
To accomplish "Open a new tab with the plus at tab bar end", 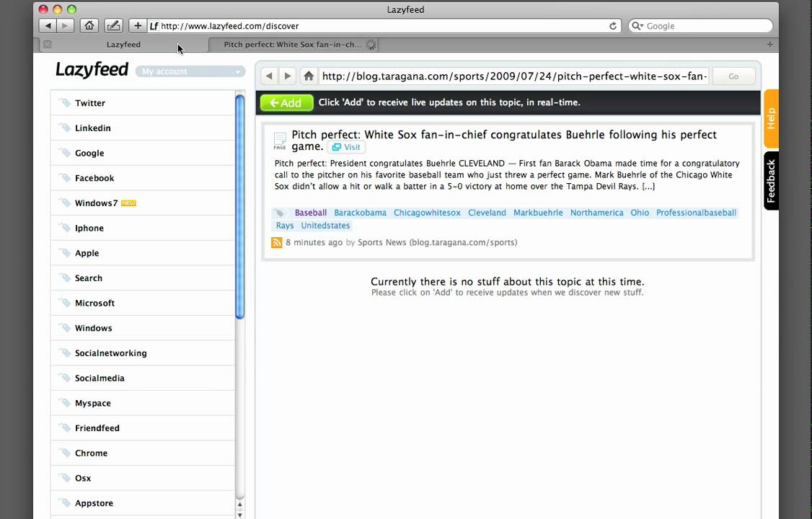I will point(770,45).
